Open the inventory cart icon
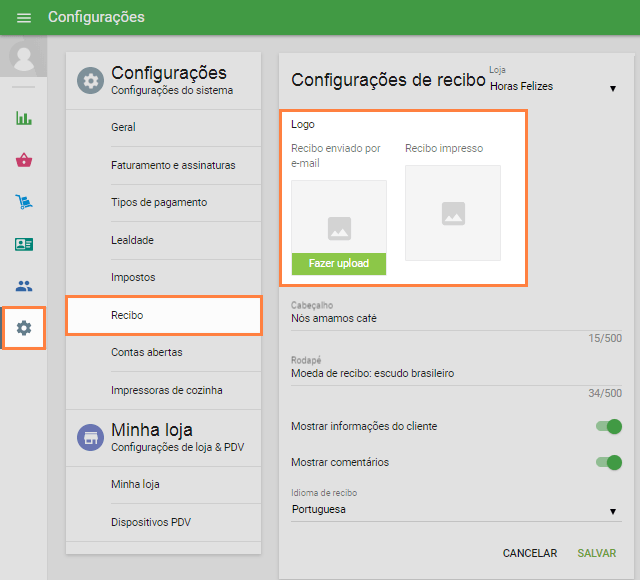The height and width of the screenshot is (580, 640). (x=24, y=202)
